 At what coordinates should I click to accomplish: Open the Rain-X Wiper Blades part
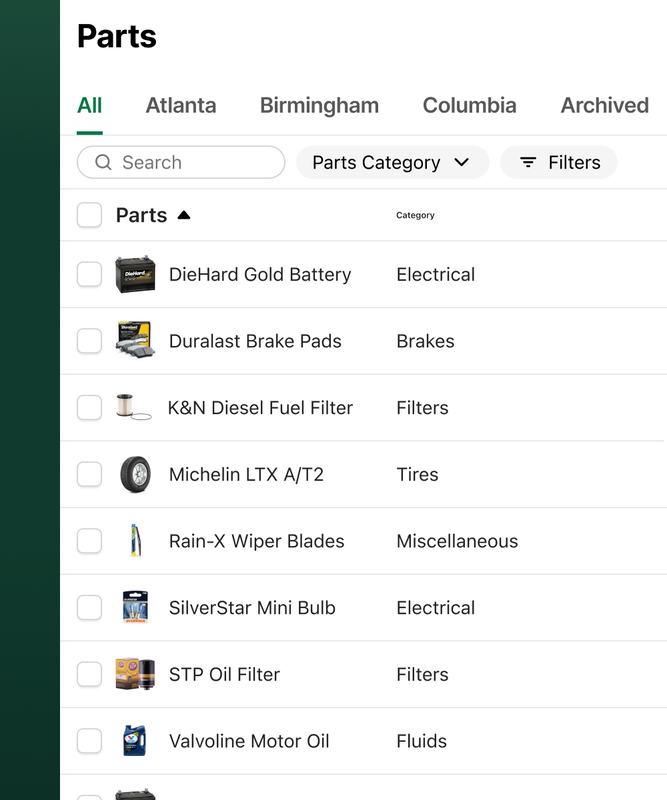[x=257, y=541]
